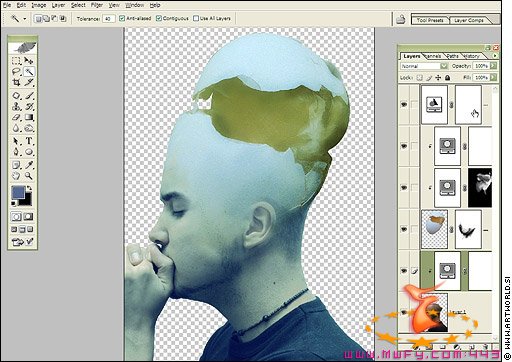Open the Tool Presets tab
Screen dimensions: 512x362
(430, 20)
